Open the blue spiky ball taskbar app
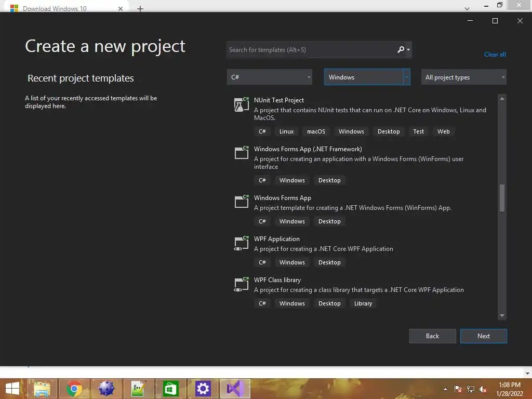The image size is (532, 399). tap(106, 389)
